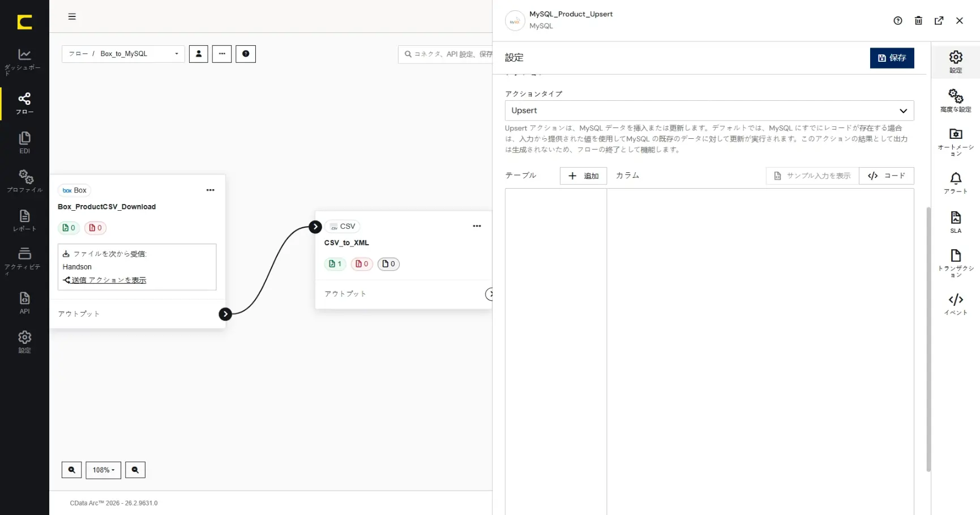Click CSV_to_XML gray badge showing 0
Screen dimensions: 980x515
pyautogui.click(x=388, y=264)
